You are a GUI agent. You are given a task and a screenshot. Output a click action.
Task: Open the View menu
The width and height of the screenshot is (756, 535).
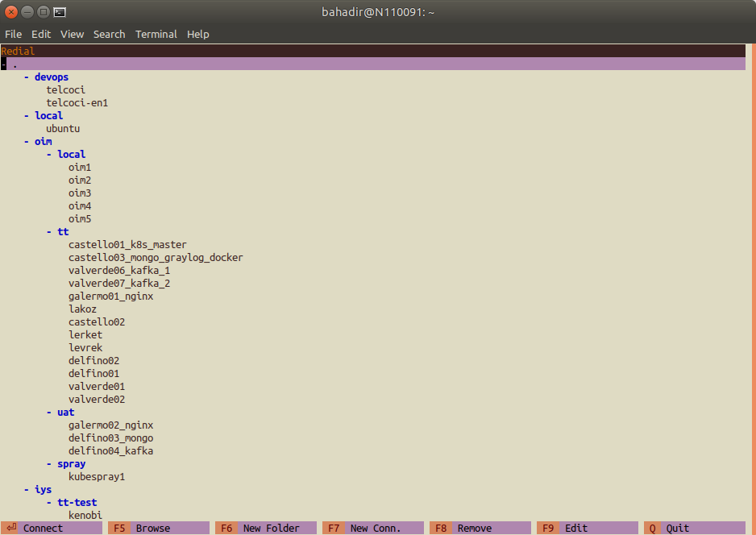pyautogui.click(x=72, y=34)
